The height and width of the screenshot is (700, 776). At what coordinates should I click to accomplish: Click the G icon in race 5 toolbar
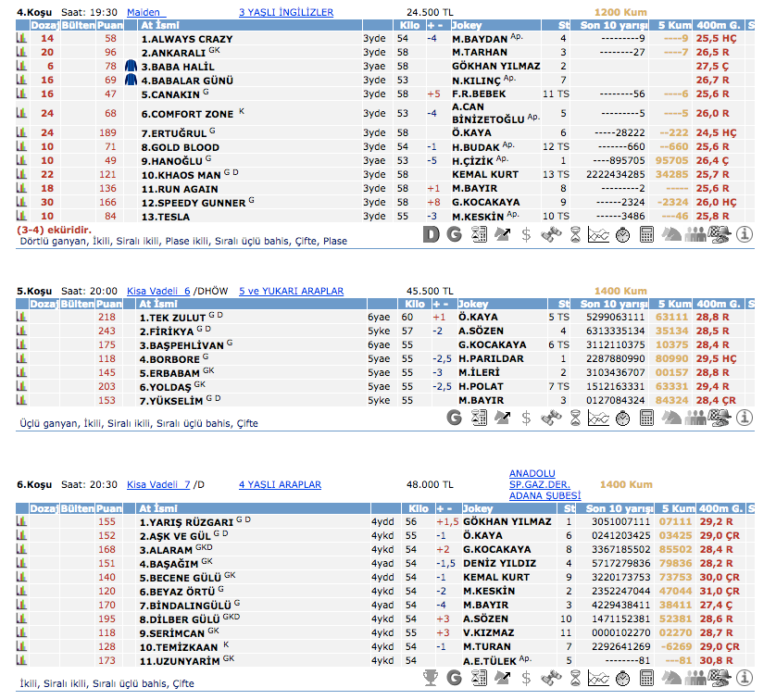point(454,418)
